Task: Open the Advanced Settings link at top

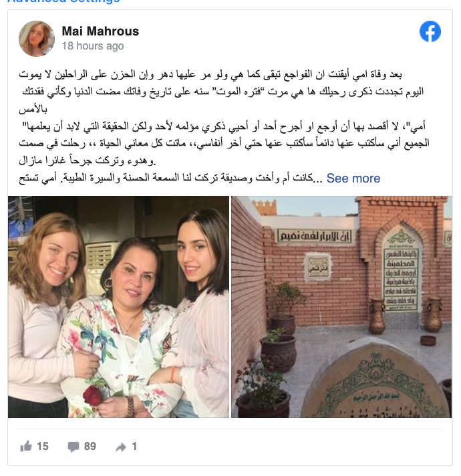Action: point(63,1)
